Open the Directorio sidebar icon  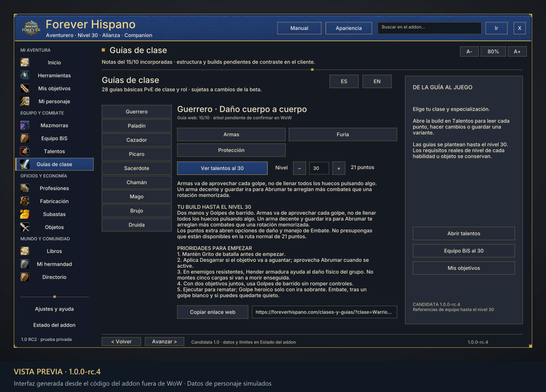tap(25, 277)
